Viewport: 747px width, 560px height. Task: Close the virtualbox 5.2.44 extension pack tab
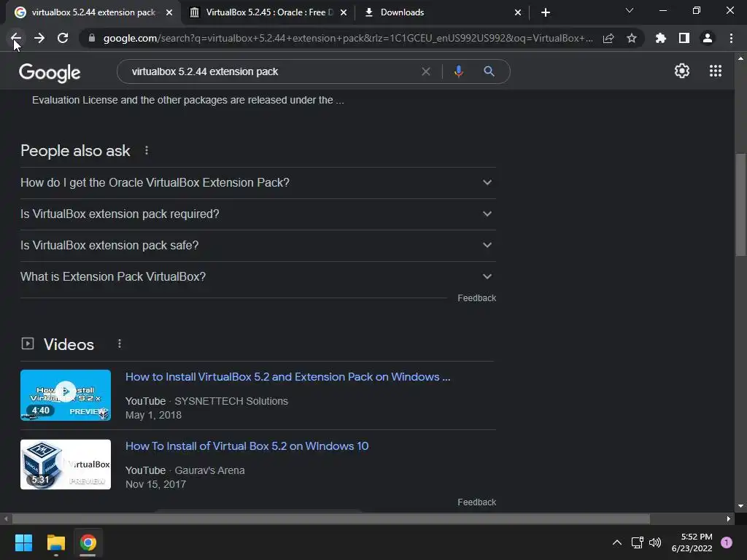click(169, 12)
